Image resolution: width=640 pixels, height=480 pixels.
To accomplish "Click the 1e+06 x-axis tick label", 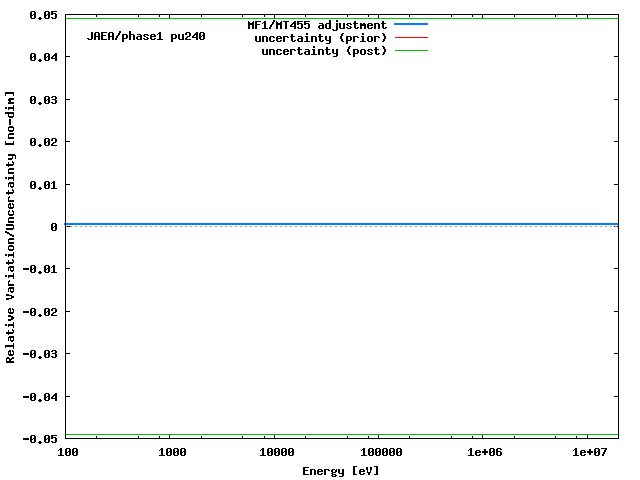I will coord(484,453).
